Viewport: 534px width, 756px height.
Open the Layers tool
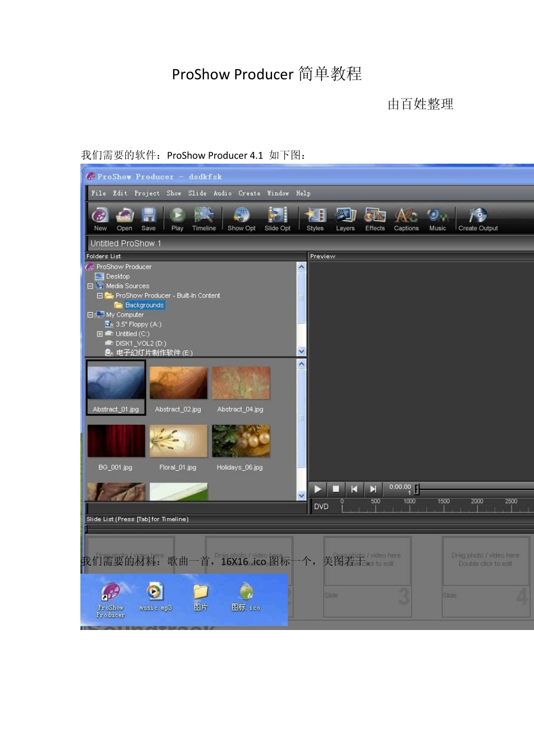pyautogui.click(x=345, y=219)
